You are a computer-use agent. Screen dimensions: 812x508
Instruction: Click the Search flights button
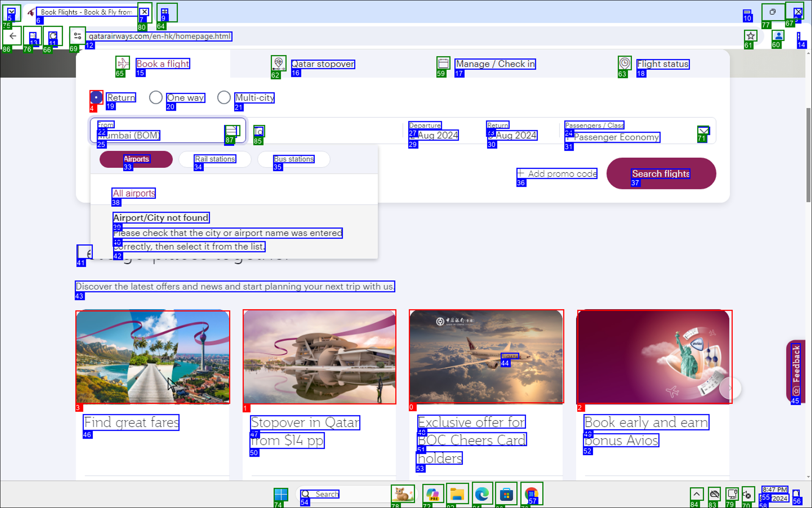(x=661, y=174)
